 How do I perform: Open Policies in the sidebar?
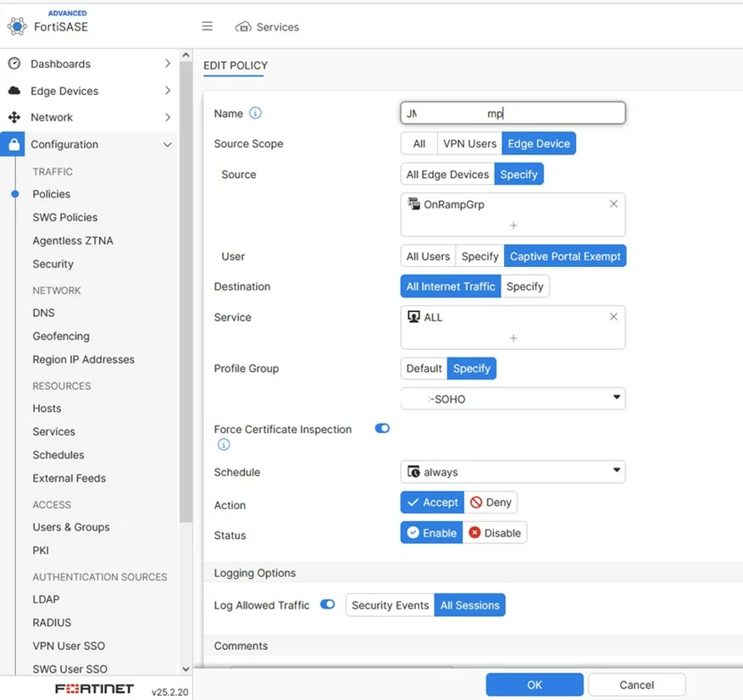point(51,194)
